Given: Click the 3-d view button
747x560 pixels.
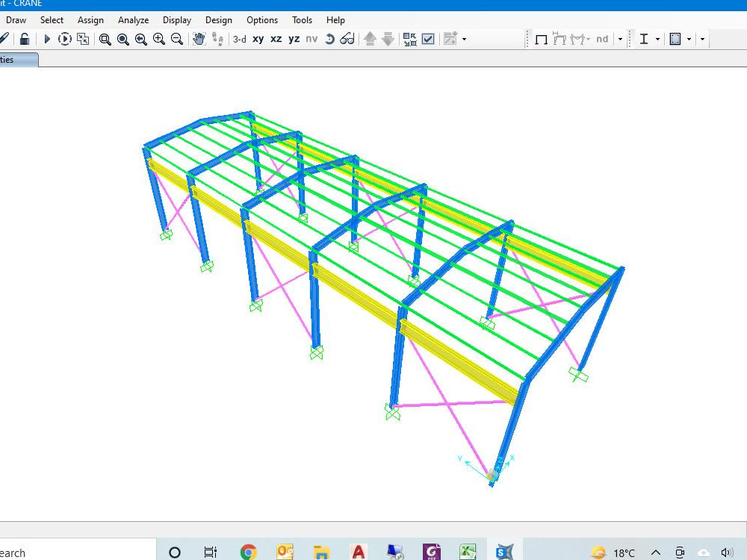Looking at the screenshot, I should pos(239,39).
